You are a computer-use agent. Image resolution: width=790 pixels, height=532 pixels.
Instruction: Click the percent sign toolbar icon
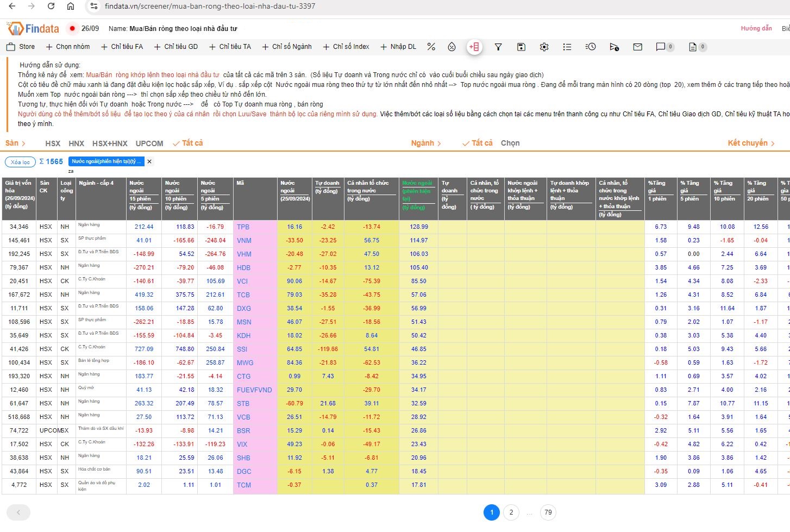[431, 47]
